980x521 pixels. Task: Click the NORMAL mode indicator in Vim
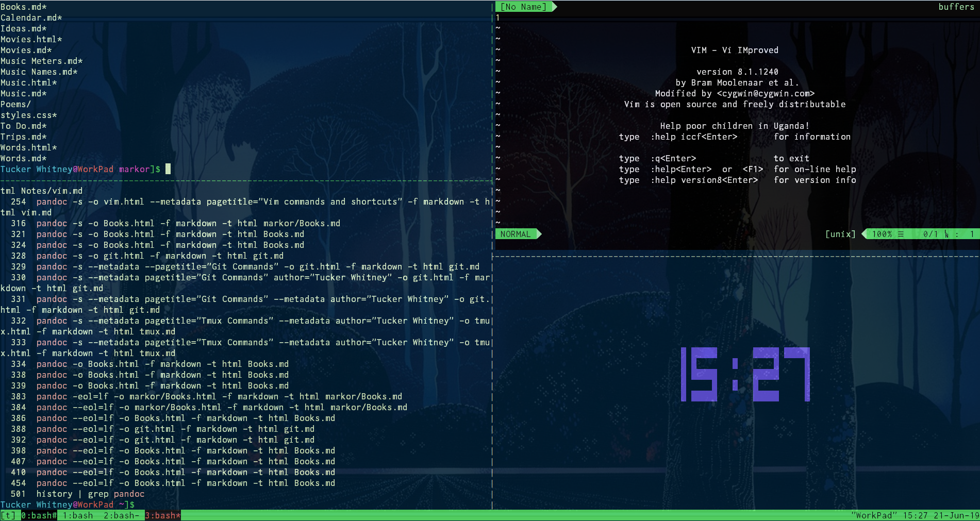[x=515, y=234]
